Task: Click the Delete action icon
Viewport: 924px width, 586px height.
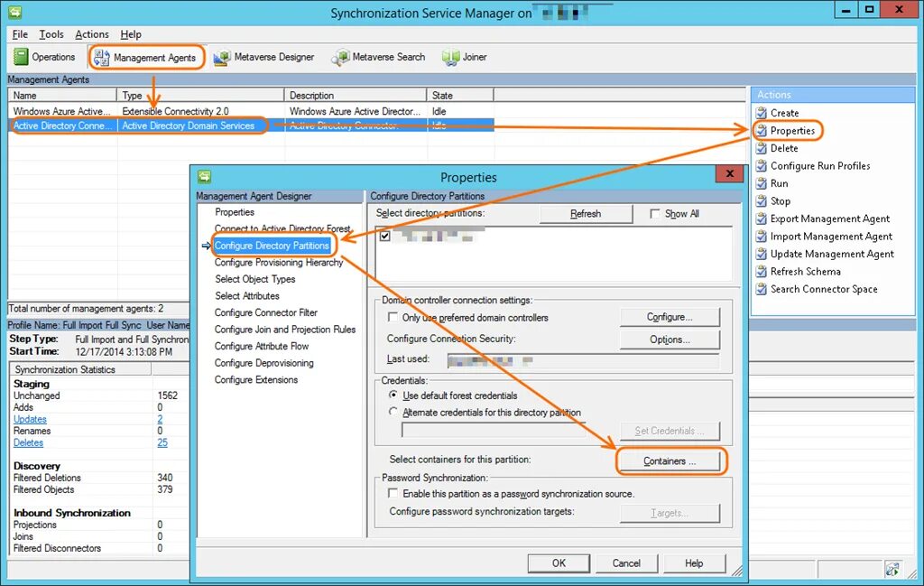Action: pos(762,148)
